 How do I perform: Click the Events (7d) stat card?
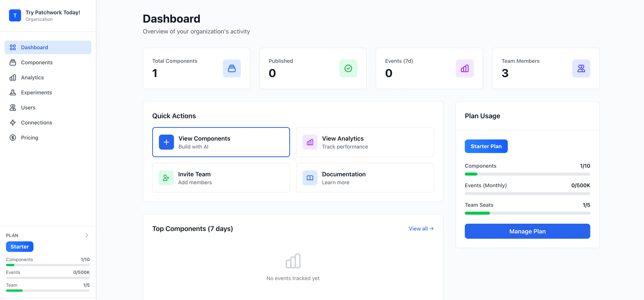[429, 68]
